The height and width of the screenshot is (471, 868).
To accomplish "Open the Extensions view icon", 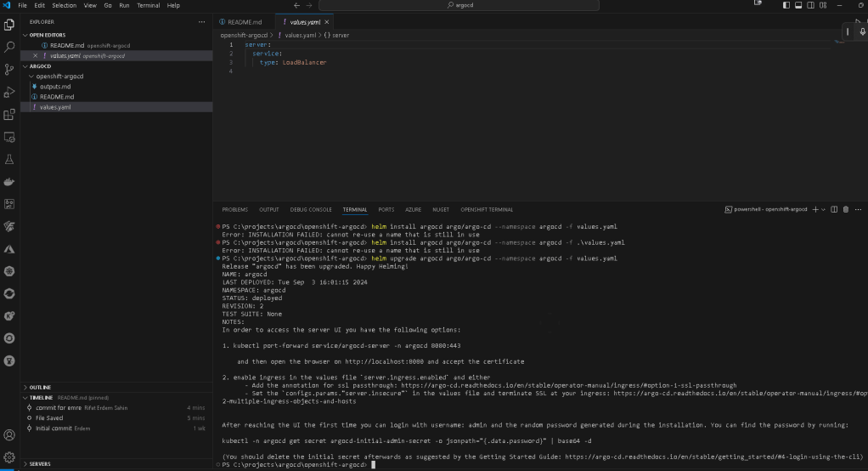I will pyautogui.click(x=9, y=114).
